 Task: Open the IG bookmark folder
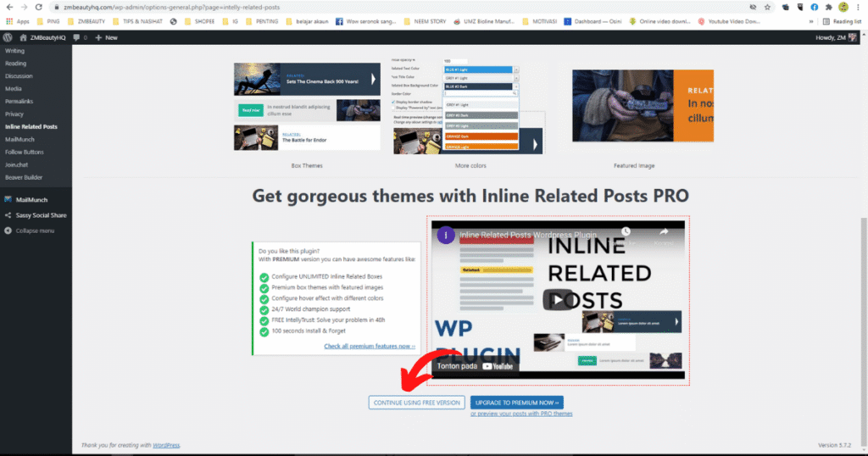pos(231,21)
